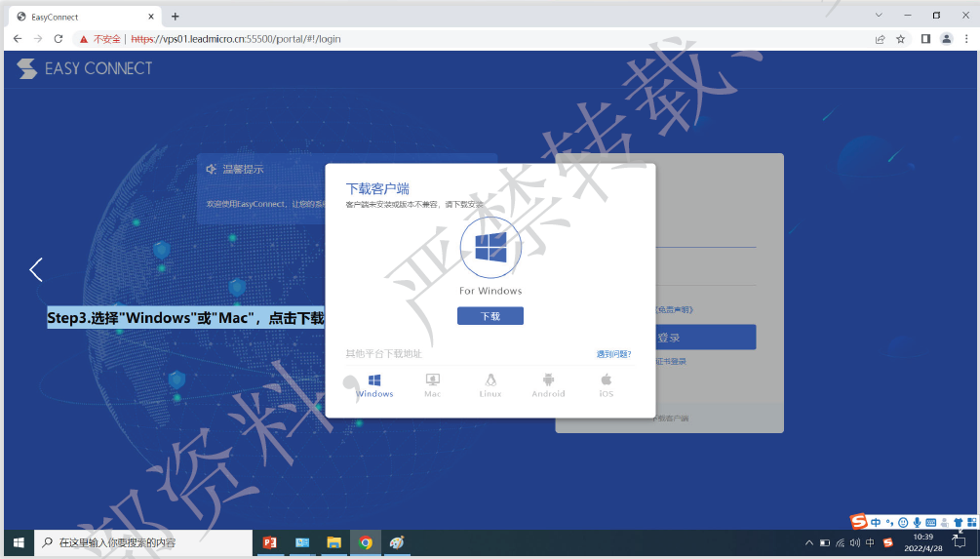This screenshot has height=559, width=980.
Task: Open the Windows Start menu
Action: point(19,542)
